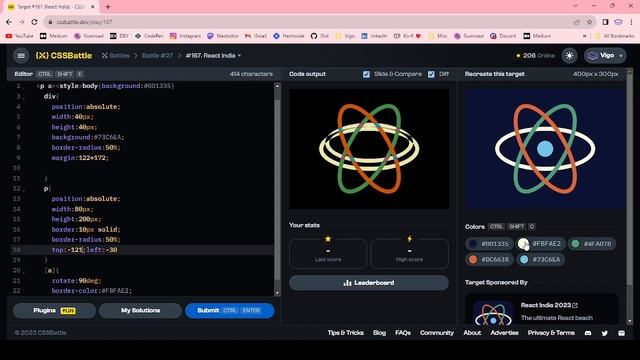Open React India 2023 sponsor link
The height and width of the screenshot is (360, 640).
(549, 305)
